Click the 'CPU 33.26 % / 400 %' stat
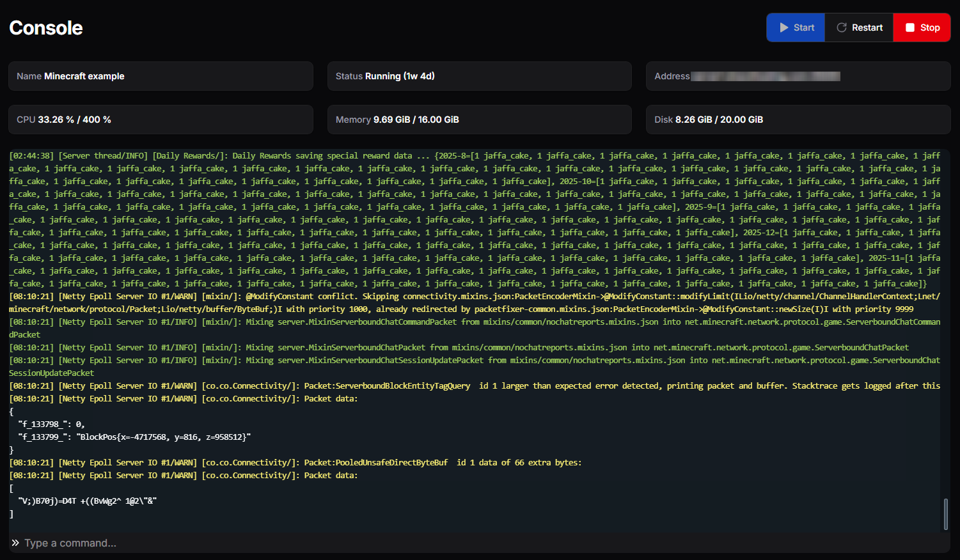960x560 pixels. [x=161, y=120]
